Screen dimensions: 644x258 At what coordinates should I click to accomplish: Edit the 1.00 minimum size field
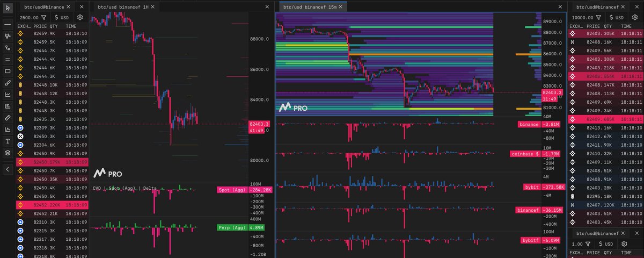pyautogui.click(x=577, y=243)
